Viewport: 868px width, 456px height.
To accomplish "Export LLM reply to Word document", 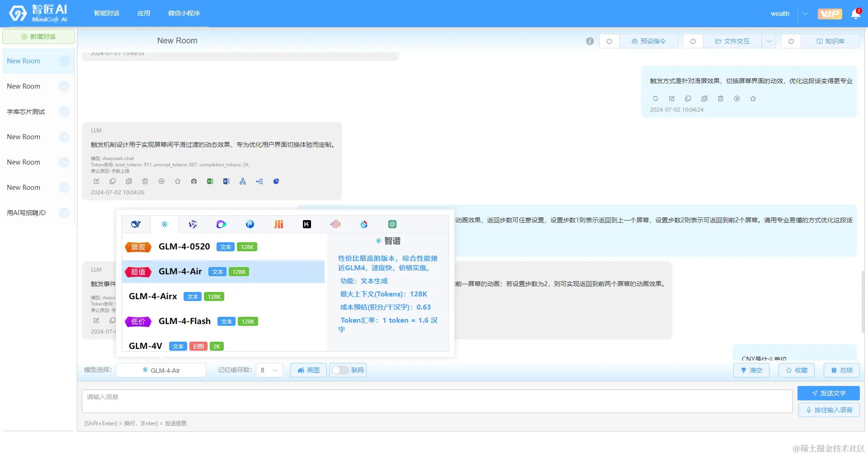I will tap(226, 181).
